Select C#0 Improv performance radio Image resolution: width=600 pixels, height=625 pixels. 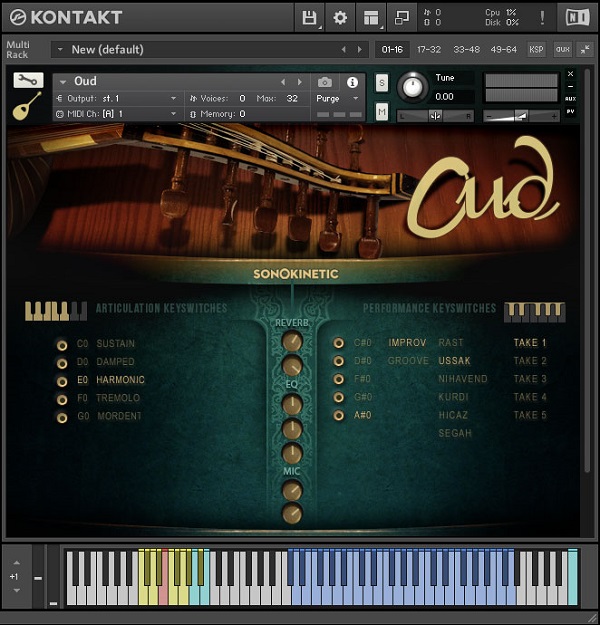point(338,343)
